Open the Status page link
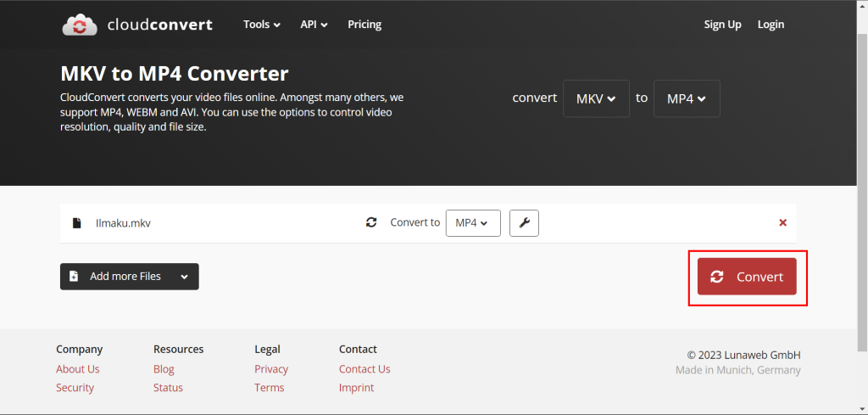Viewport: 868px width, 415px height. click(168, 388)
